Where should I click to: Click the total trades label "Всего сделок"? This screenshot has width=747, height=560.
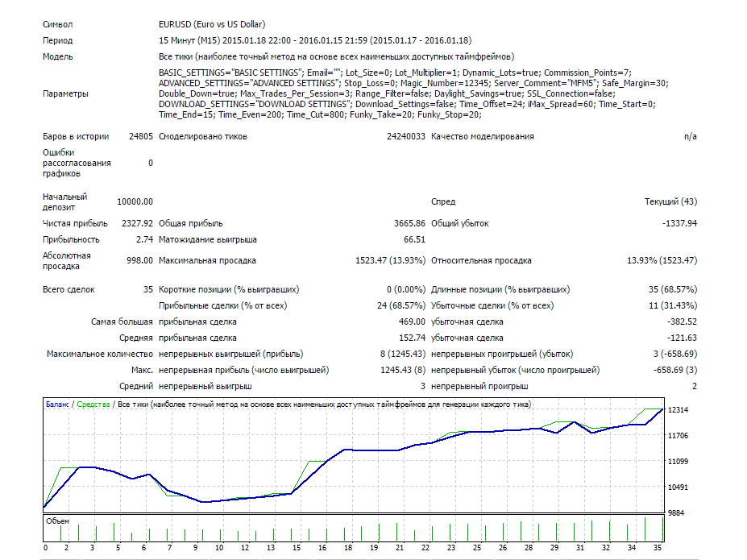tap(68, 289)
